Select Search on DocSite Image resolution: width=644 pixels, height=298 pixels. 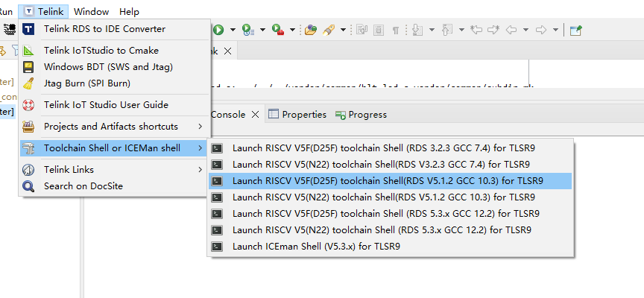[115, 186]
